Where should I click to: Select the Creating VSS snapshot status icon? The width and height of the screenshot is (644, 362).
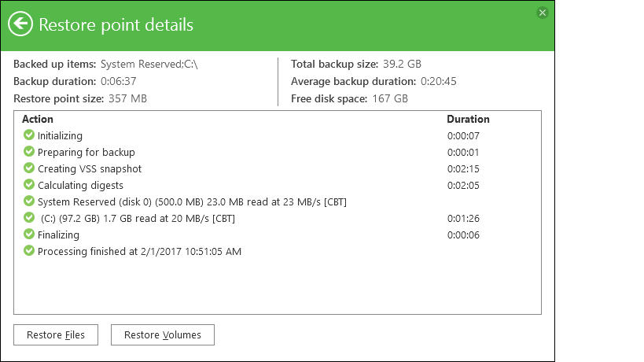29,168
